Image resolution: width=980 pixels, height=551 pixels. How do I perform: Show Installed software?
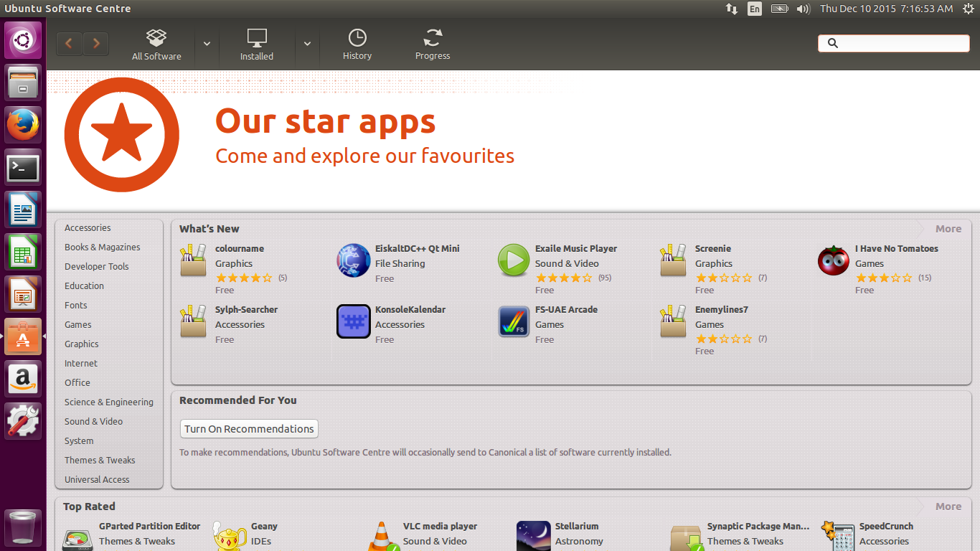tap(257, 44)
